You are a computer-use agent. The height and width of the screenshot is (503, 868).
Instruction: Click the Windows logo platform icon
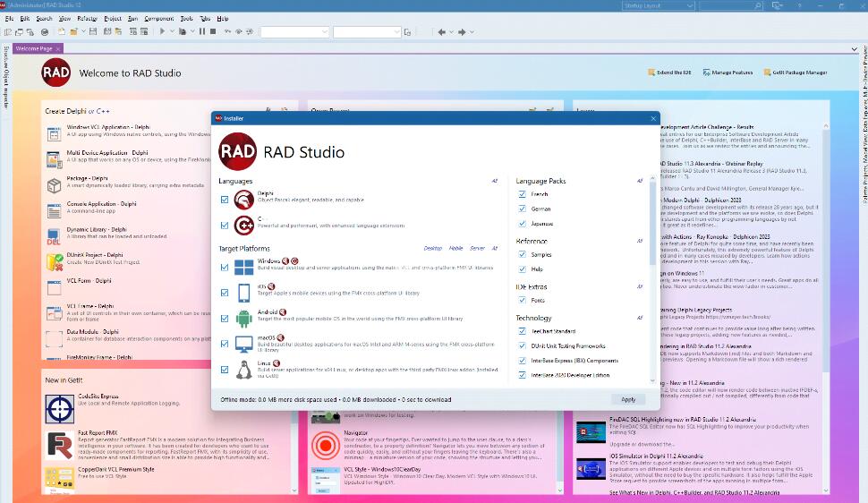(243, 268)
